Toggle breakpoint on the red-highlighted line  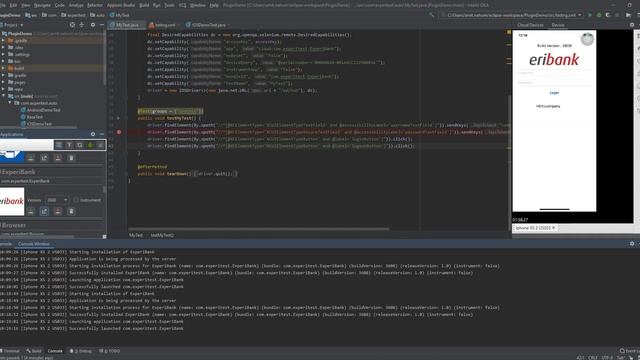point(119,132)
